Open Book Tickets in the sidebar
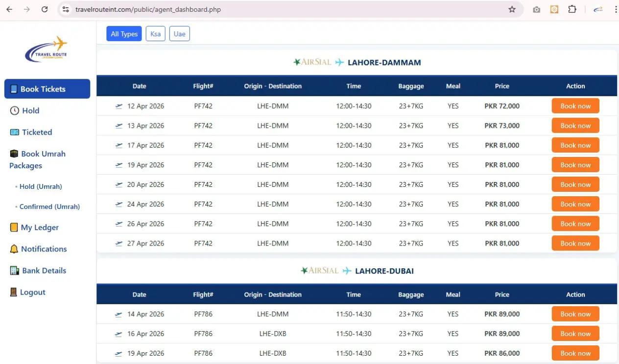The width and height of the screenshot is (619, 364). point(48,89)
